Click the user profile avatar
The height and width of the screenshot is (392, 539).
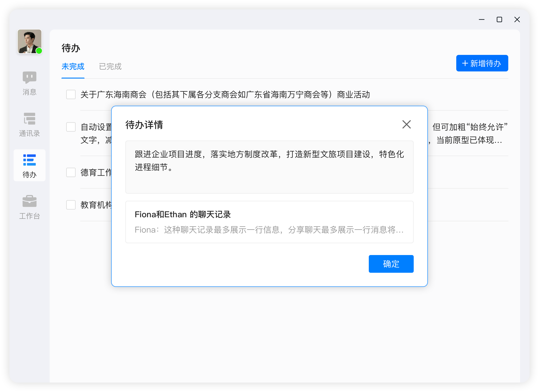tap(30, 41)
